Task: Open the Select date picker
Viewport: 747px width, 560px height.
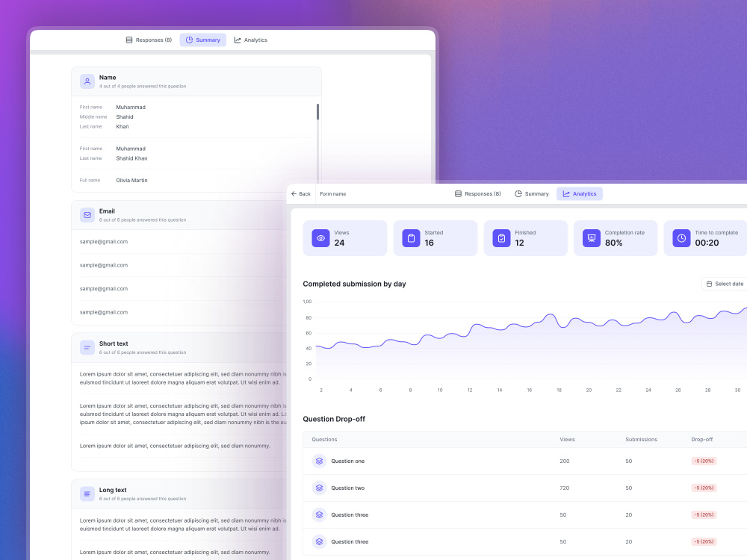Action: coord(725,284)
